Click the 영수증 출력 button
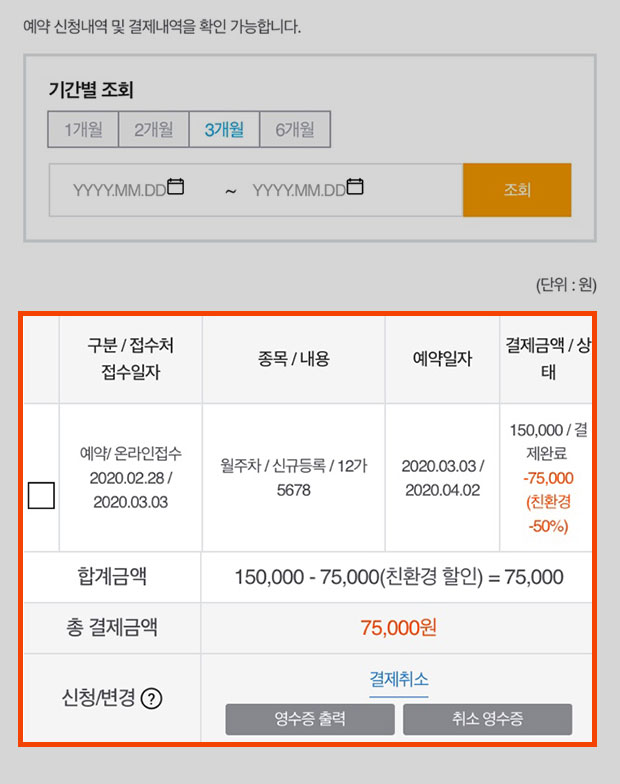The image size is (620, 784). tap(310, 719)
